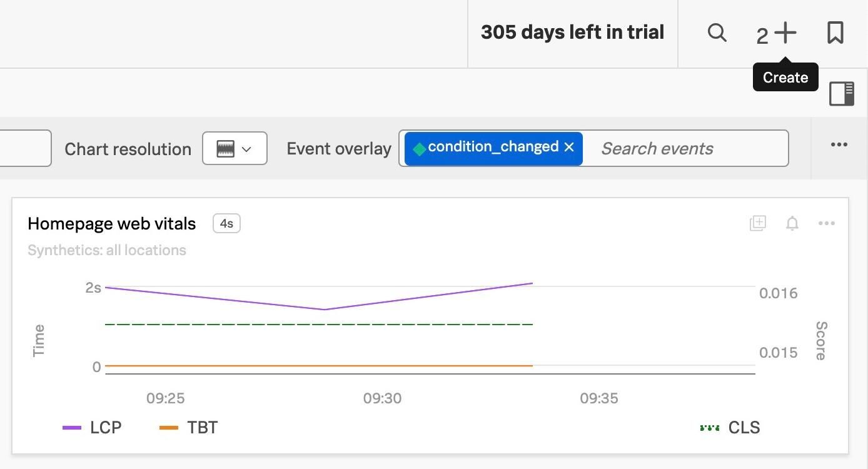
Task: Open dashboard more options ellipsis
Action: pyautogui.click(x=839, y=145)
